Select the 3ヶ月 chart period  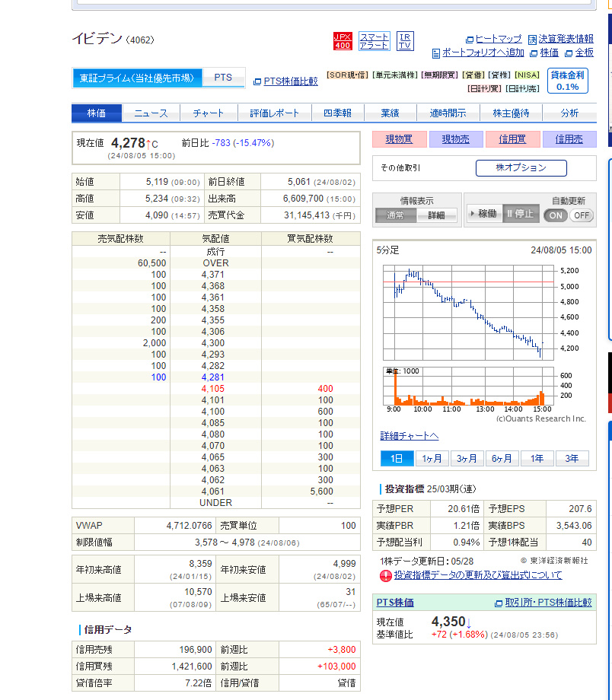tap(467, 458)
